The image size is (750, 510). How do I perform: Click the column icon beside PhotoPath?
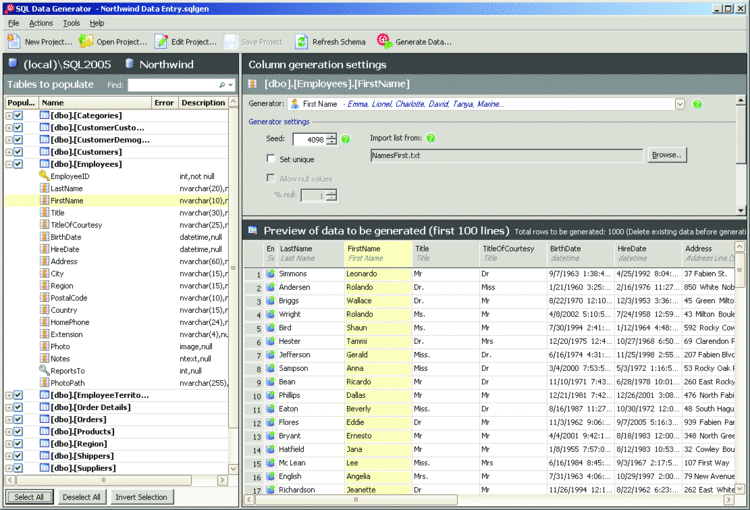pos(44,383)
